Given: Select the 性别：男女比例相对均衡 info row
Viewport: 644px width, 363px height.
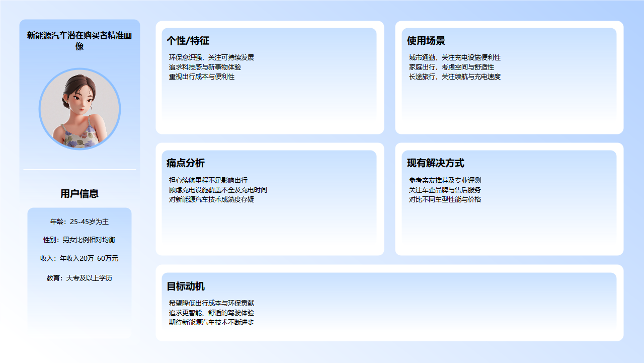Looking at the screenshot, I should [x=79, y=240].
